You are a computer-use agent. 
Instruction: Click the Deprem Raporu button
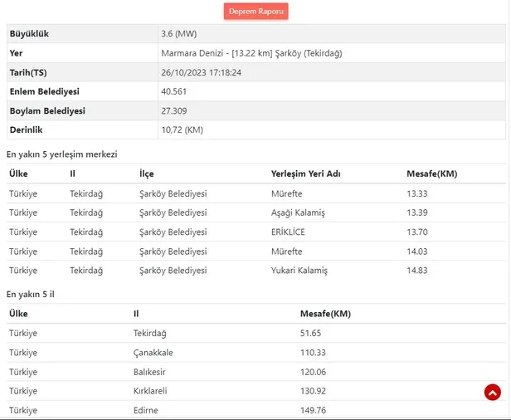[255, 12]
